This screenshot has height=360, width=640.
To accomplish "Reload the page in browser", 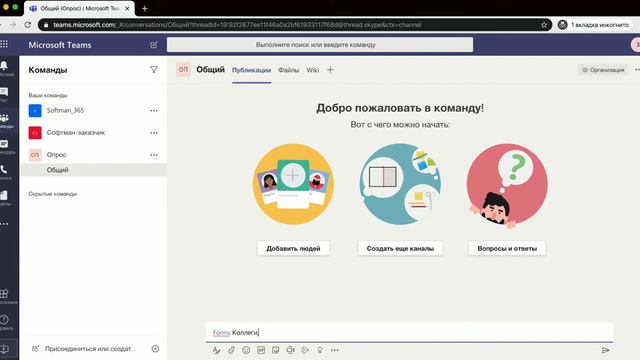I will pos(28,25).
